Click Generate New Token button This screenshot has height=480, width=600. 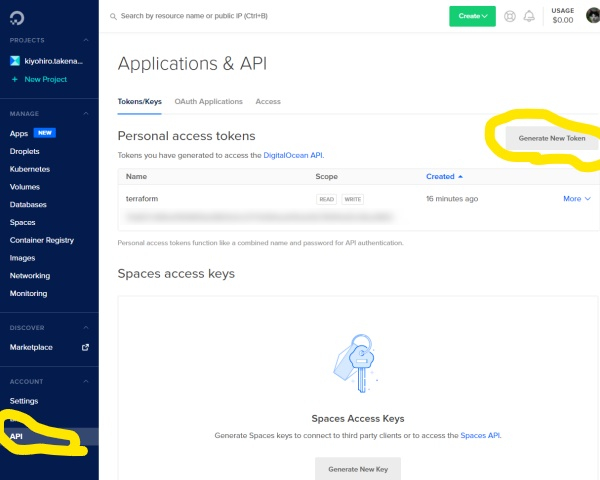[x=552, y=138]
